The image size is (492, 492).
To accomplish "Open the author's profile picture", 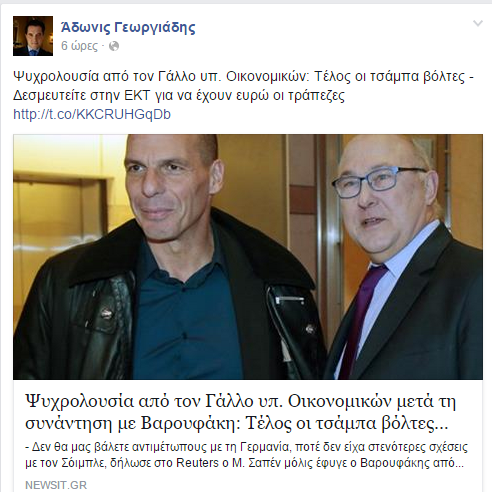I will 33,36.
